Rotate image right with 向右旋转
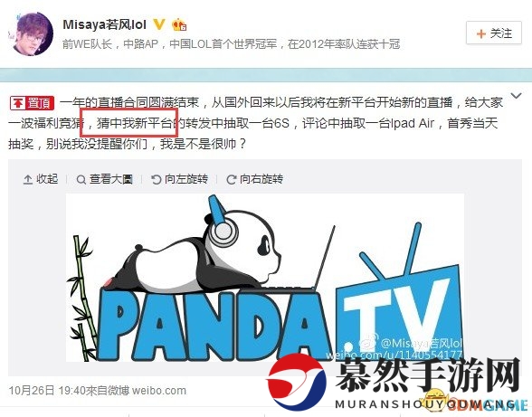Viewport: 532px width, 417px height. tap(255, 179)
